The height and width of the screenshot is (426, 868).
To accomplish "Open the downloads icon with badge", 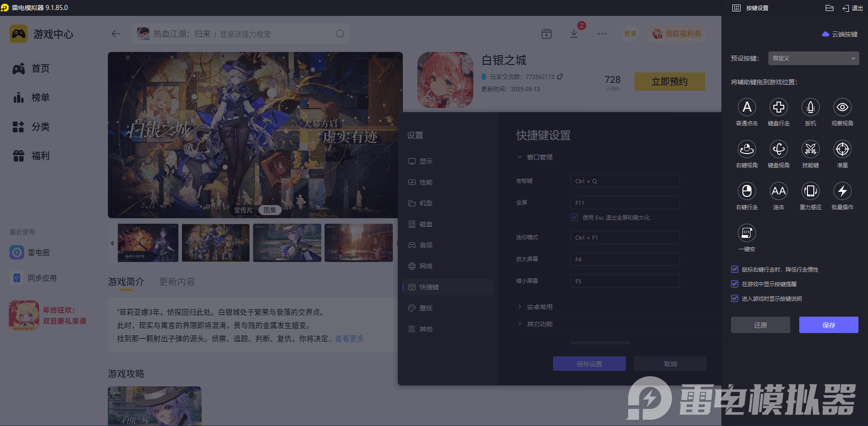I will 574,33.
